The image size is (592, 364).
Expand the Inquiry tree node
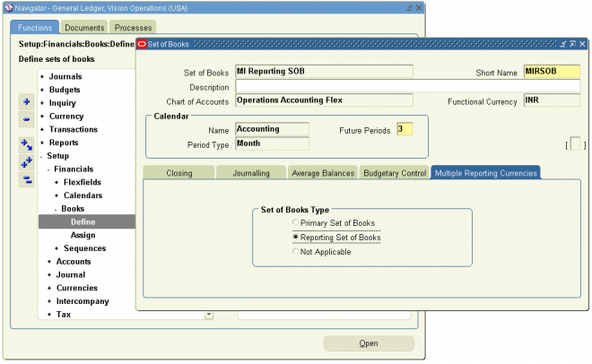42,103
